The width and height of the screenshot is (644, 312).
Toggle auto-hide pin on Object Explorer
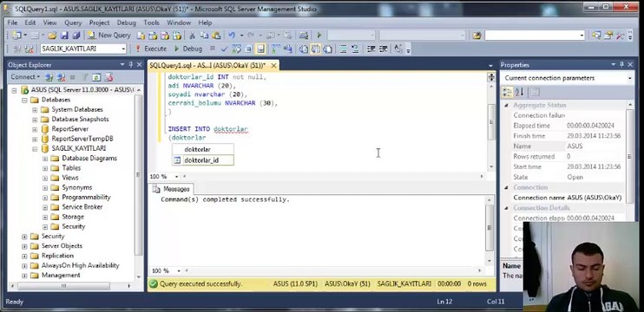[131, 65]
